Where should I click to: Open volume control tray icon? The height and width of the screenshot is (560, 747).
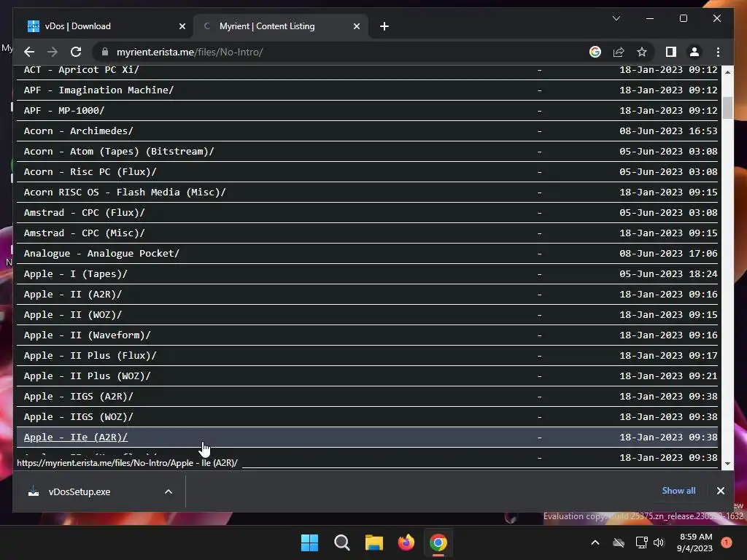coord(659,542)
